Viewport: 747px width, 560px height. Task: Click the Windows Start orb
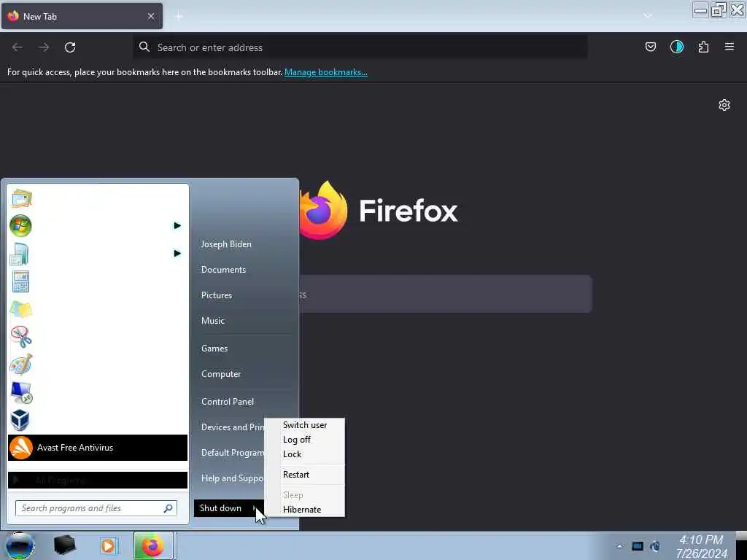pos(20,546)
